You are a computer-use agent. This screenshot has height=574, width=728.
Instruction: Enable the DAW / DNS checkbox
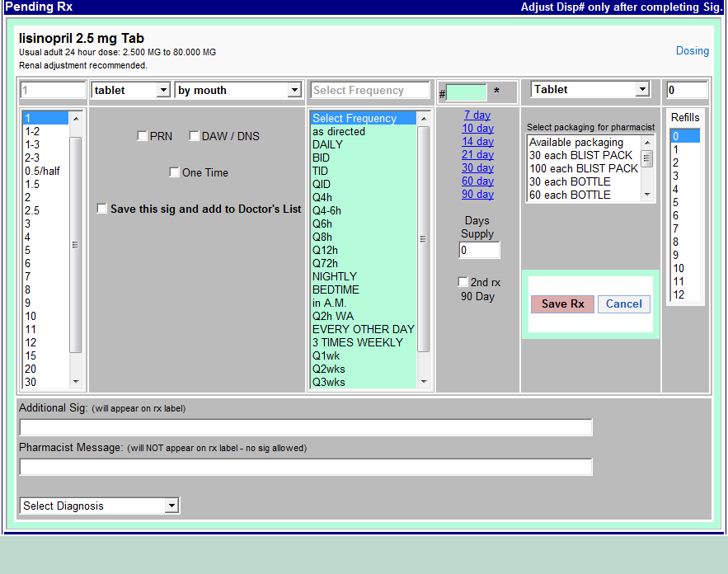click(194, 136)
